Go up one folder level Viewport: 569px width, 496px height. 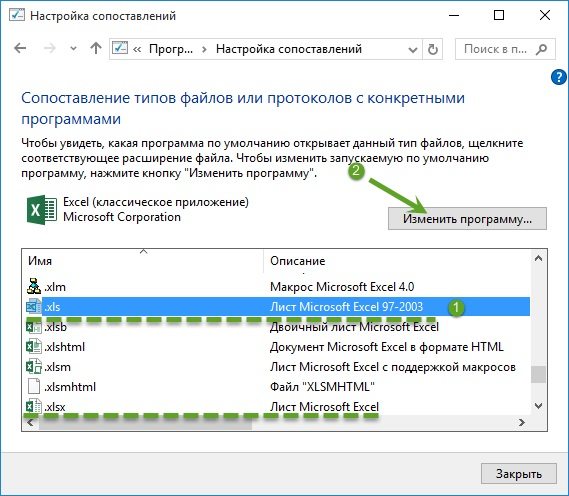pyautogui.click(x=96, y=48)
